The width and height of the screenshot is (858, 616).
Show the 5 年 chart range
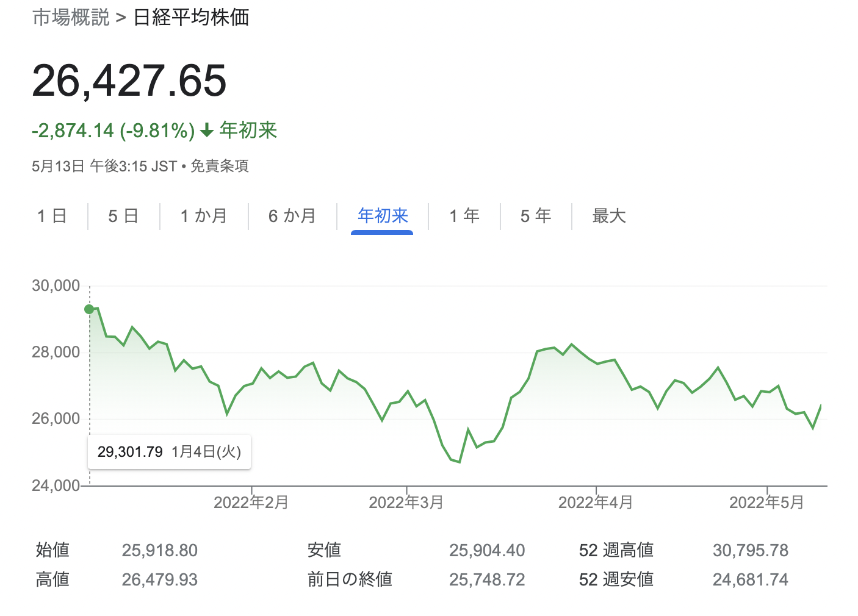tap(536, 216)
